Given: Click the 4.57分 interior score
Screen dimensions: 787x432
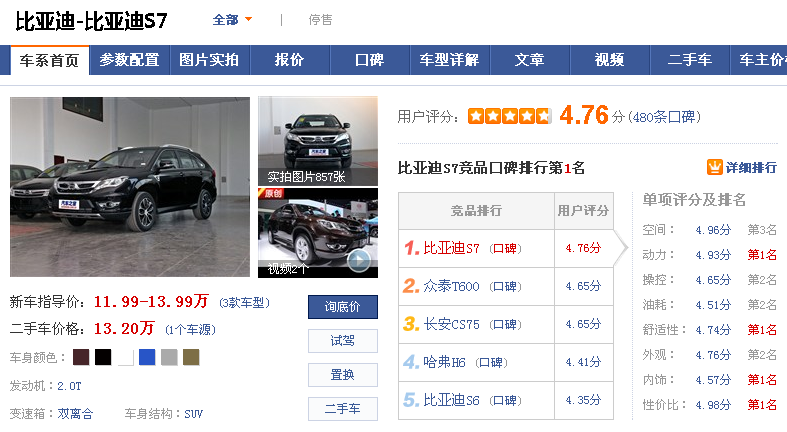Looking at the screenshot, I should [713, 380].
